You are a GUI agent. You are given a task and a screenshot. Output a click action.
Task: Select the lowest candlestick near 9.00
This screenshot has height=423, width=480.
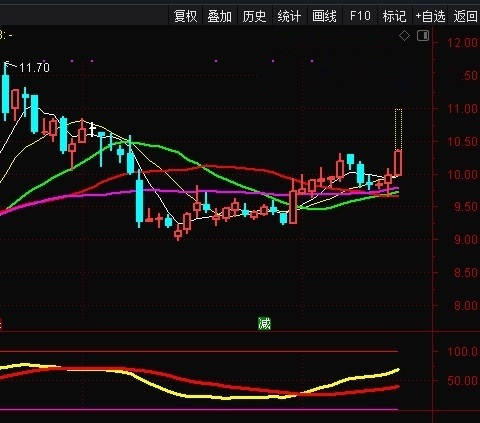click(178, 232)
